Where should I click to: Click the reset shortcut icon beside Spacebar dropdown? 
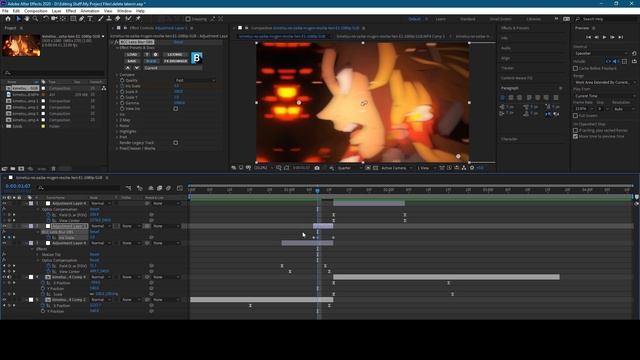634,53
